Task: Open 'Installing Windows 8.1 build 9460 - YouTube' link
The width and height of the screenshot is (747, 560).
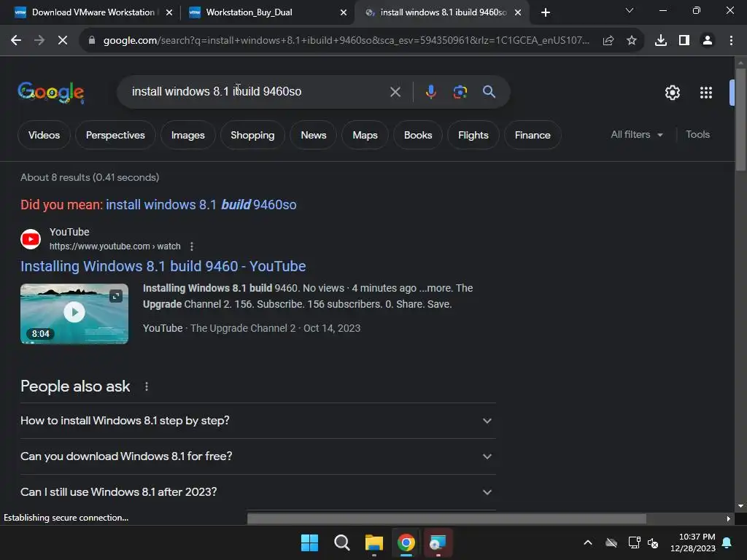Action: 163,266
